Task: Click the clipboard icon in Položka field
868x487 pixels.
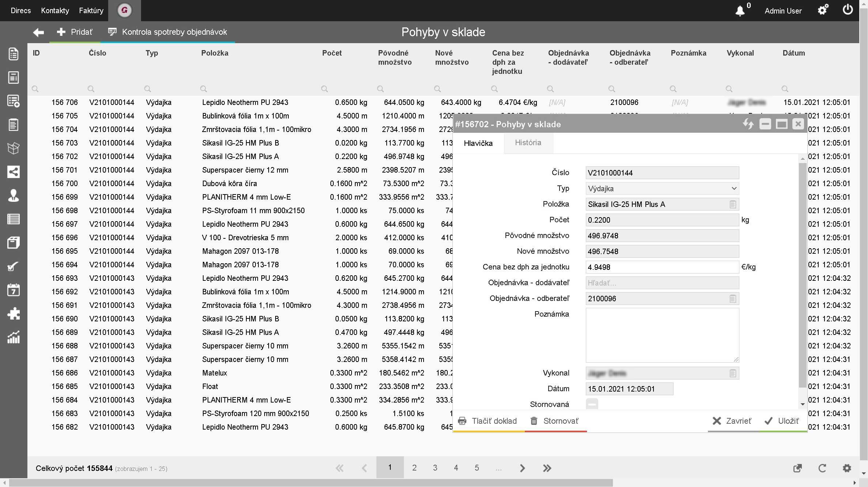Action: (733, 204)
